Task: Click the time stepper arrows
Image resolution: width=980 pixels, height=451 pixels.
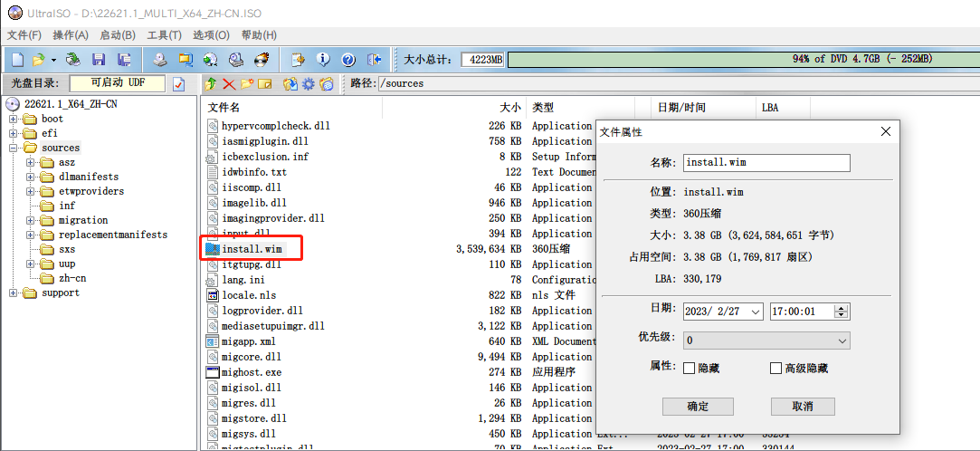Action: (x=842, y=312)
